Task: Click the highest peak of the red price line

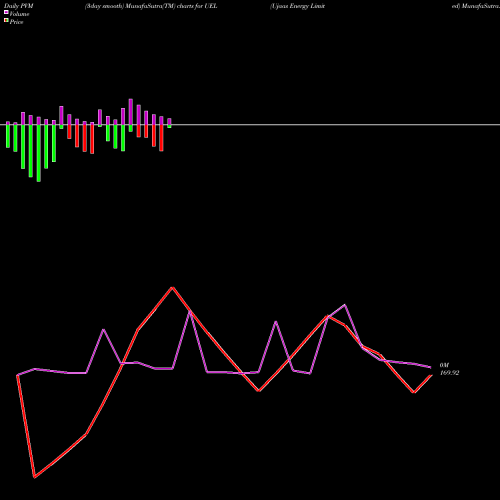Action: 172,287
